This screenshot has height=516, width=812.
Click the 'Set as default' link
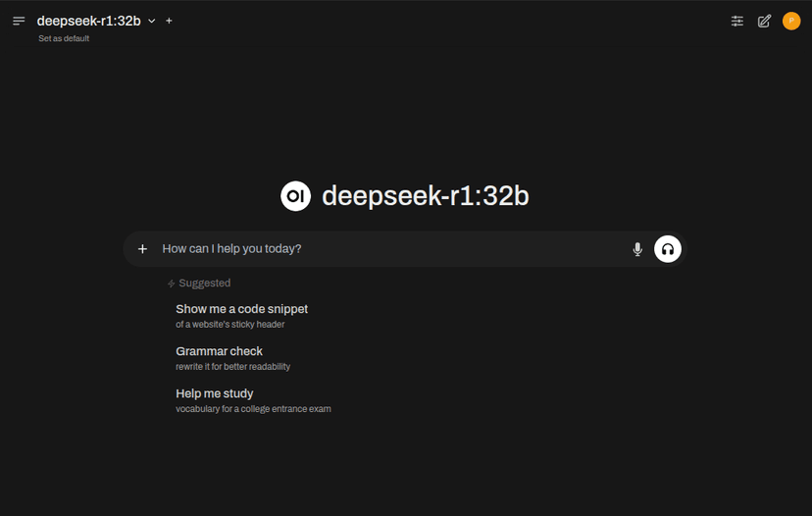click(64, 39)
